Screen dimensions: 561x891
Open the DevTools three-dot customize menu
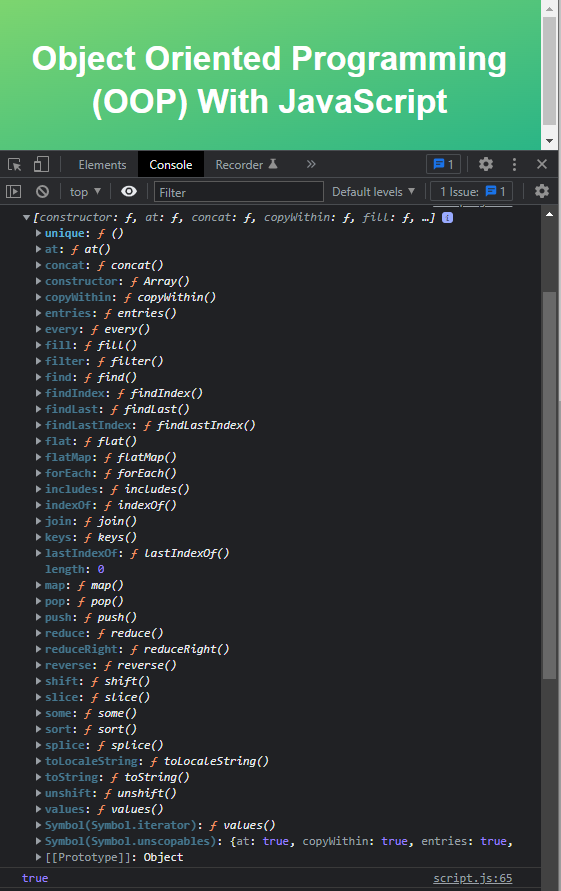point(514,164)
